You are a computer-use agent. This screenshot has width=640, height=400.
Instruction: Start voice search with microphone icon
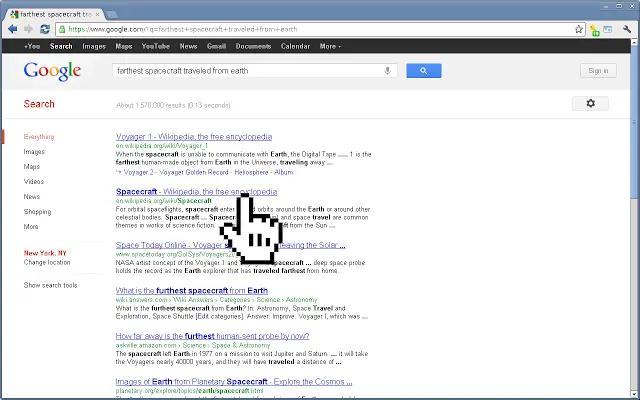click(387, 71)
